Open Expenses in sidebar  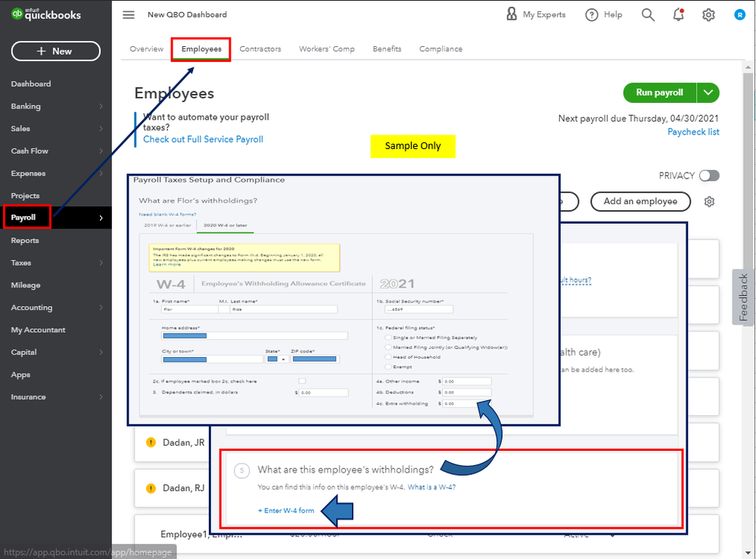tap(29, 173)
